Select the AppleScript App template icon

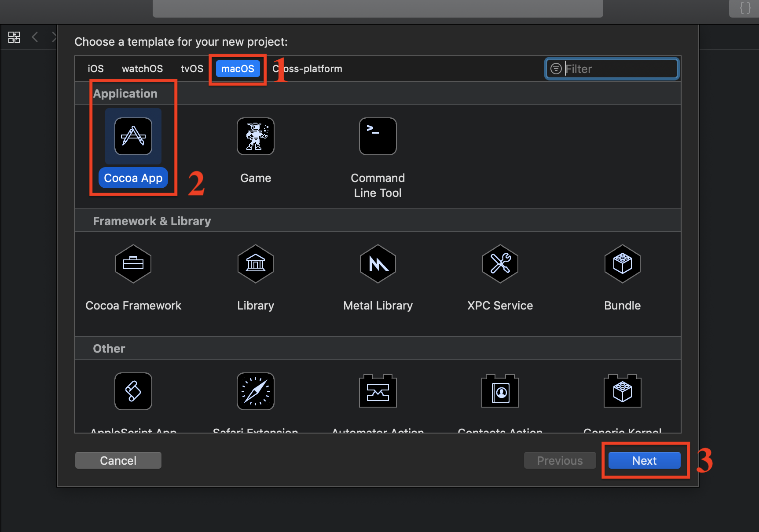[133, 391]
